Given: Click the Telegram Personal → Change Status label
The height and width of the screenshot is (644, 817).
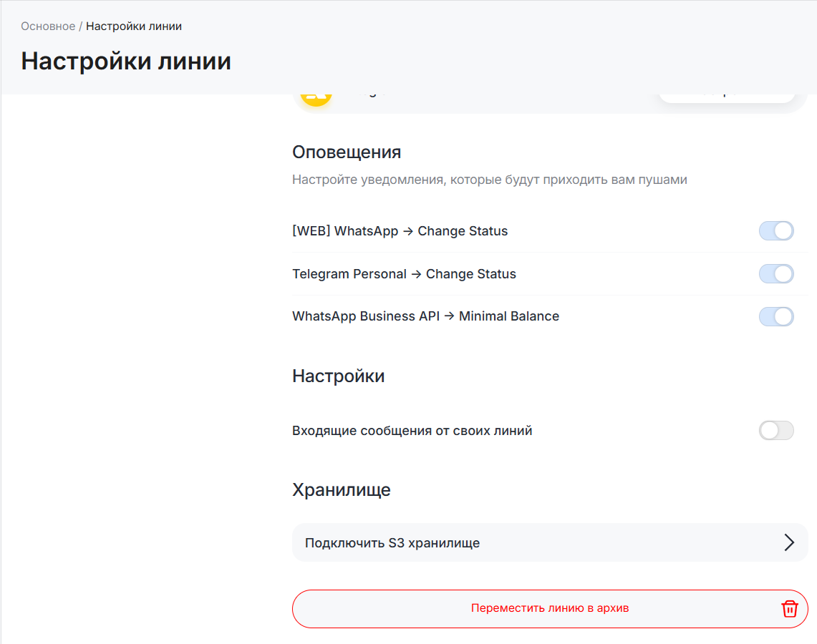Looking at the screenshot, I should [404, 274].
